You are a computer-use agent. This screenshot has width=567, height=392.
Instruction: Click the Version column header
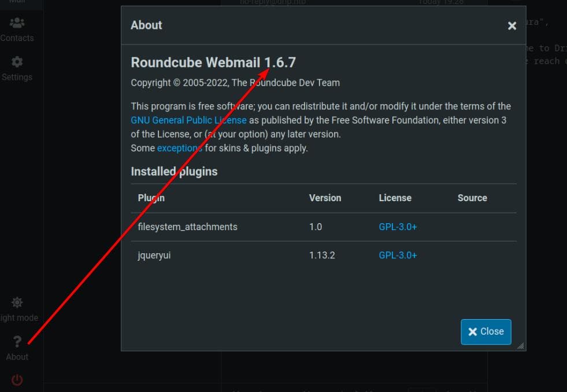[325, 198]
